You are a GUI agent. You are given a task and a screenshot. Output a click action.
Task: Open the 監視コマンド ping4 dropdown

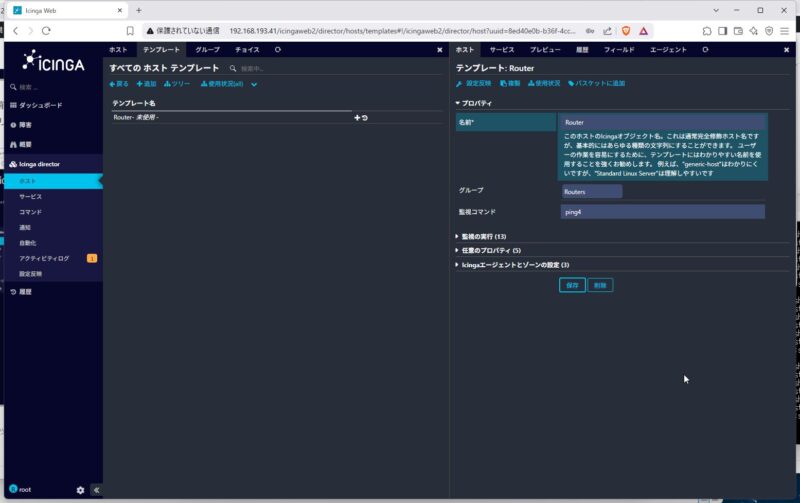[663, 212]
